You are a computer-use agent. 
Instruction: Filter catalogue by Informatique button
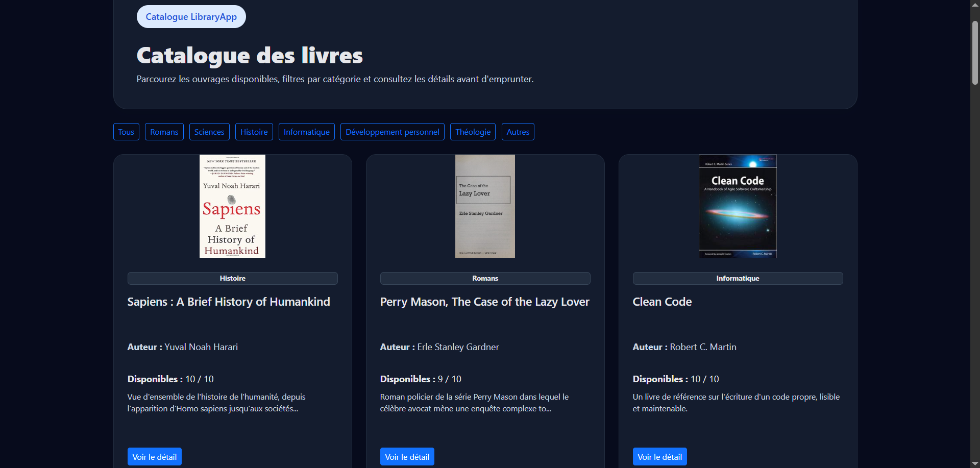[307, 132]
